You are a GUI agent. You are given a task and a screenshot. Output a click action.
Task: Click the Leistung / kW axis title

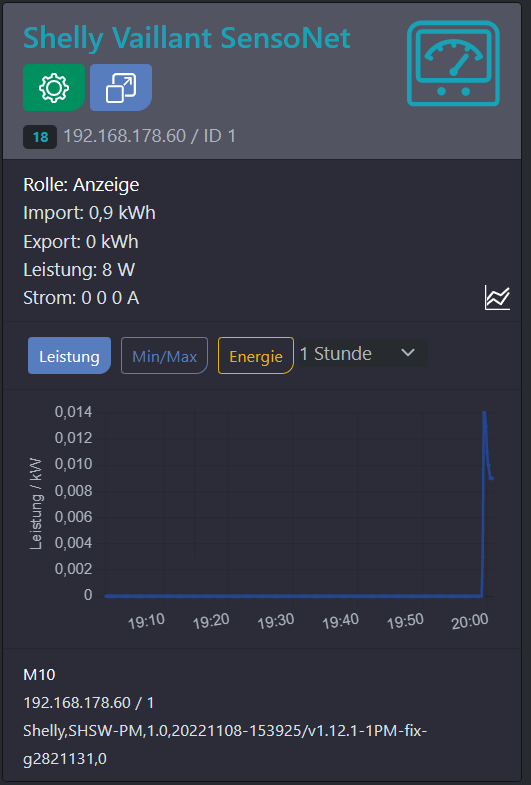36,503
